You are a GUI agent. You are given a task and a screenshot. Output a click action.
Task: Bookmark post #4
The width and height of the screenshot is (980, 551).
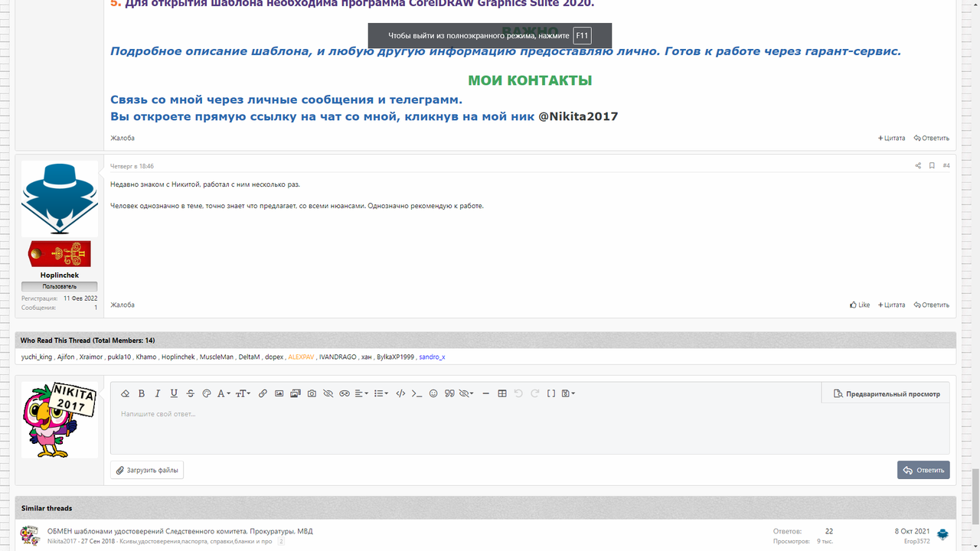pos(932,165)
